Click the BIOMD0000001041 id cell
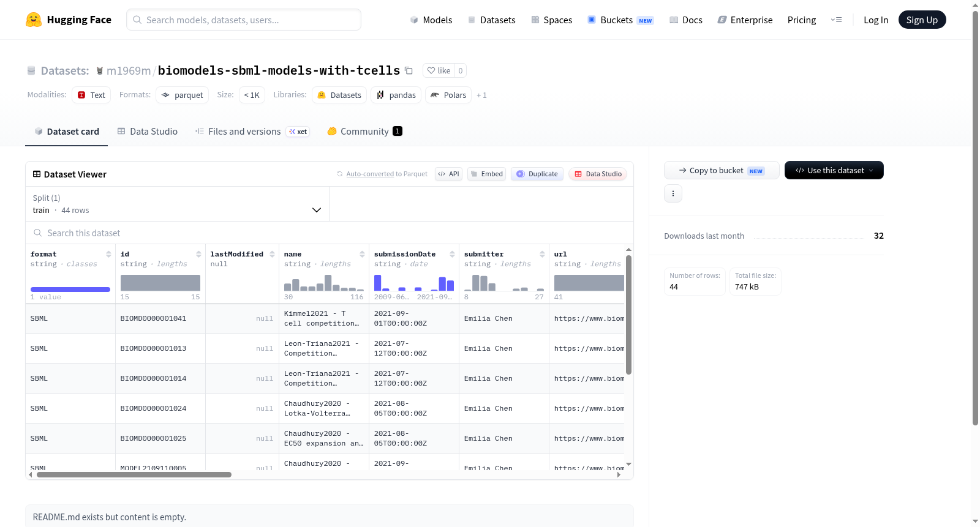 click(x=160, y=318)
